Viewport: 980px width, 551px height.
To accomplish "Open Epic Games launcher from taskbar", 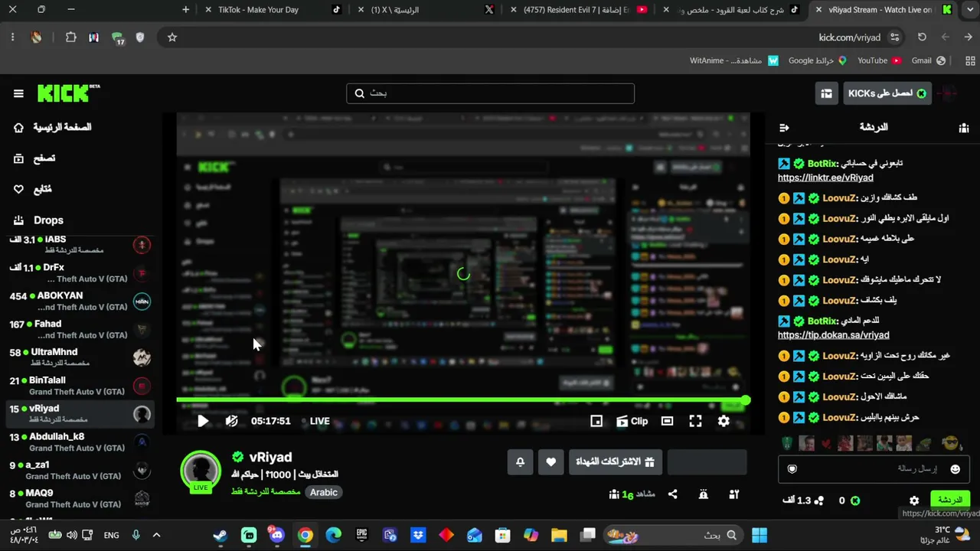I will tap(362, 536).
